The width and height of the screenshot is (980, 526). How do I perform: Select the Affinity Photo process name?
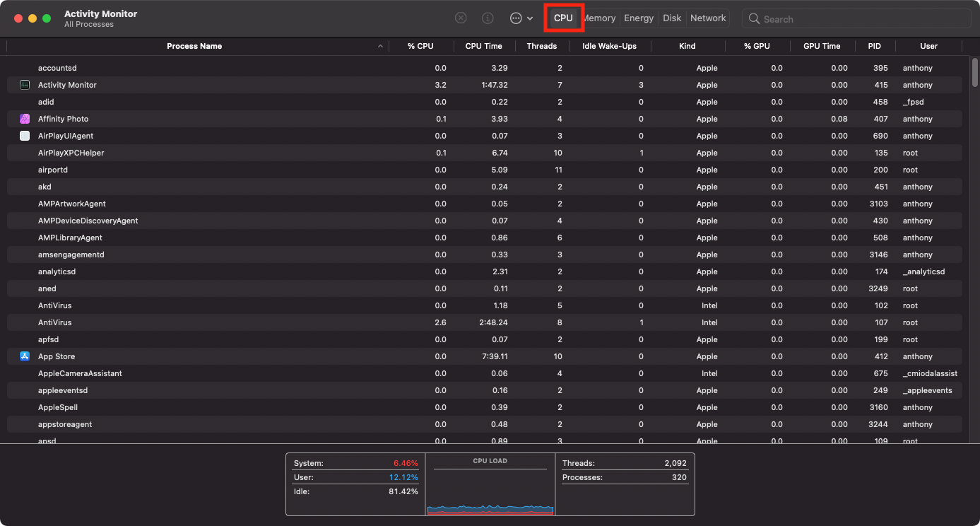pyautogui.click(x=63, y=119)
